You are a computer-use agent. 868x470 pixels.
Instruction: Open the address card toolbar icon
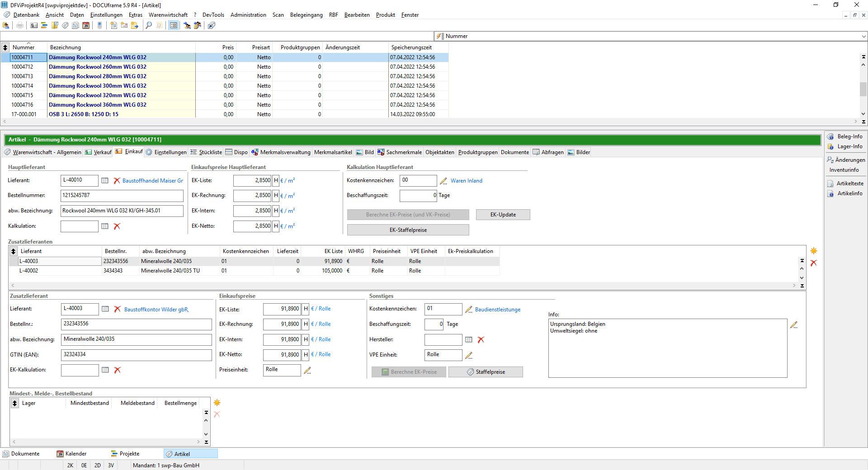tap(34, 26)
